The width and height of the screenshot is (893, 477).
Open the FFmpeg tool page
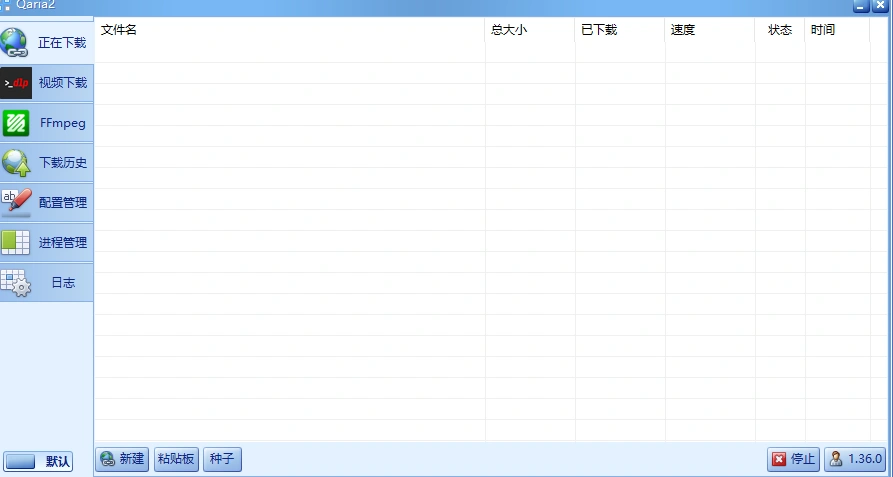click(x=47, y=123)
